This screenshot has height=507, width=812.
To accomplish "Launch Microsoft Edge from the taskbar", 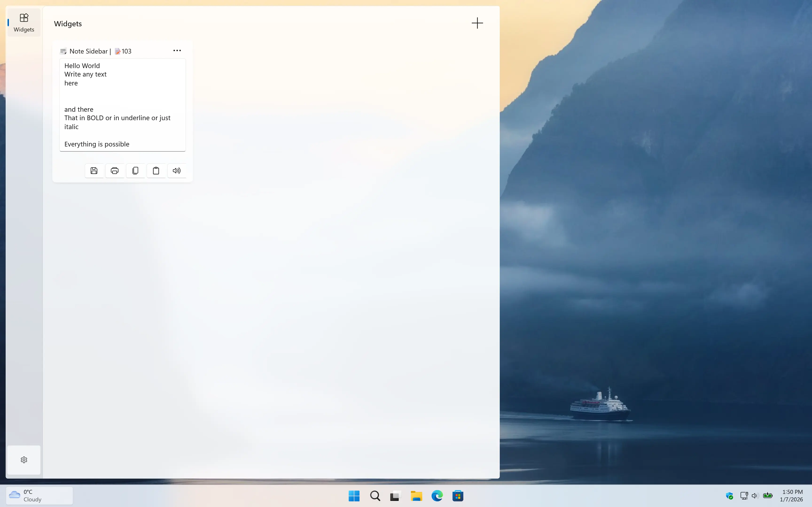I will tap(437, 495).
